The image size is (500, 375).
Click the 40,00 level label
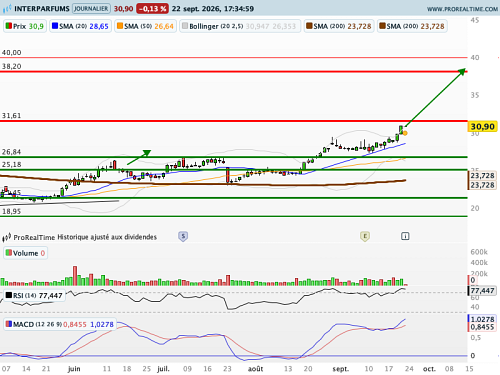[11, 52]
